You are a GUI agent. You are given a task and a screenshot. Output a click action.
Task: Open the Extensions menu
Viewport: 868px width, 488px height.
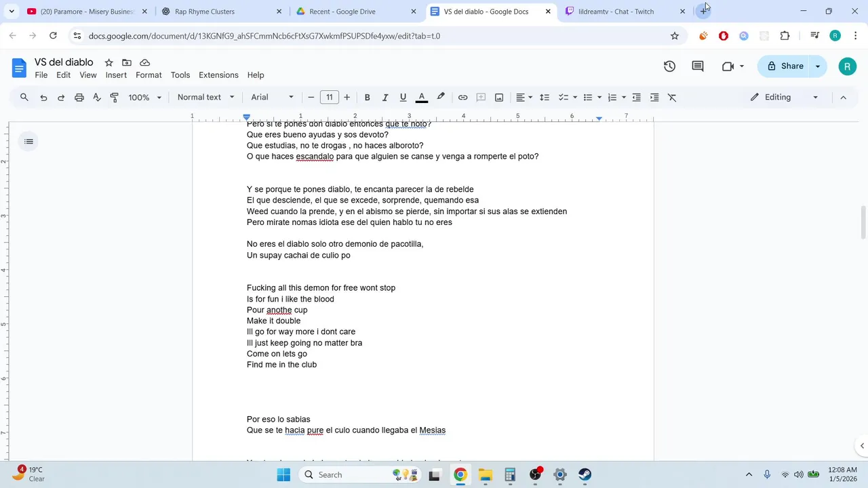218,75
